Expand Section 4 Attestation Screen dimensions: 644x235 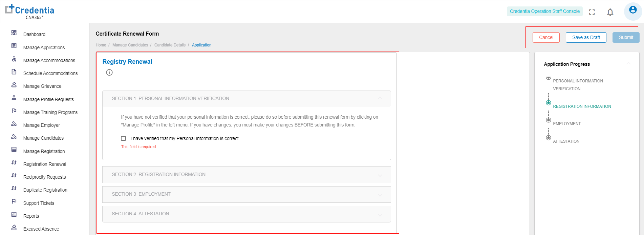[x=246, y=214]
